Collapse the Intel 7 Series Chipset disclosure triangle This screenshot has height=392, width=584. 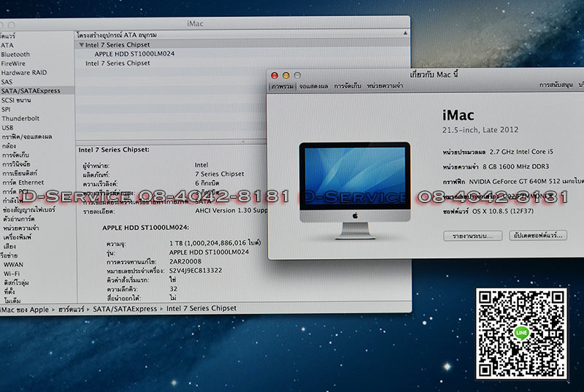[81, 45]
